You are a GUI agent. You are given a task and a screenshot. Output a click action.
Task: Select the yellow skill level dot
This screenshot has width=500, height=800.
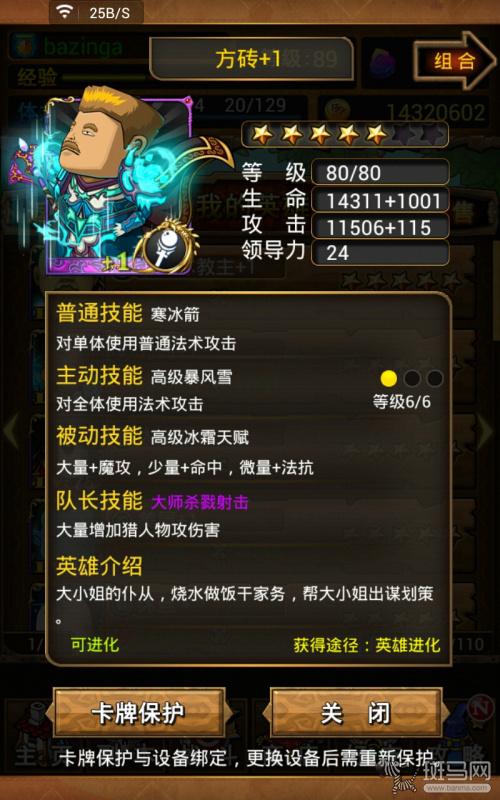pyautogui.click(x=389, y=378)
